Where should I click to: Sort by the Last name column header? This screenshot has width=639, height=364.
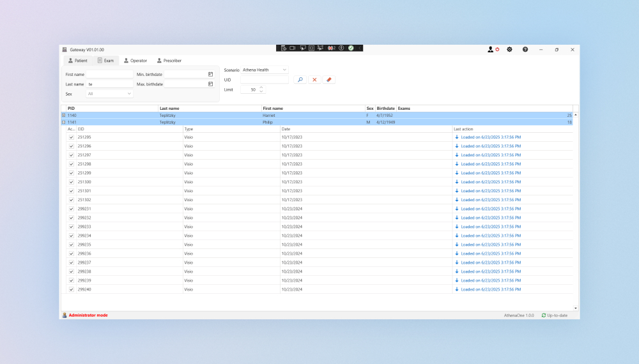click(210, 109)
